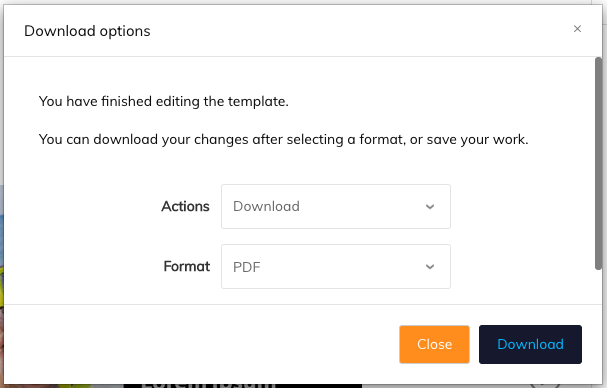Select the 'Download' value text in Actions

(266, 206)
